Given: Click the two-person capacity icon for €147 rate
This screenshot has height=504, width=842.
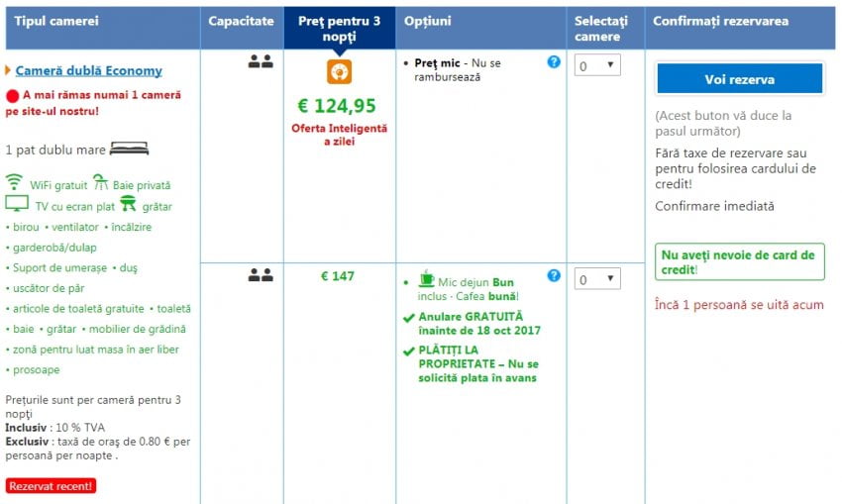Looking at the screenshot, I should [261, 276].
